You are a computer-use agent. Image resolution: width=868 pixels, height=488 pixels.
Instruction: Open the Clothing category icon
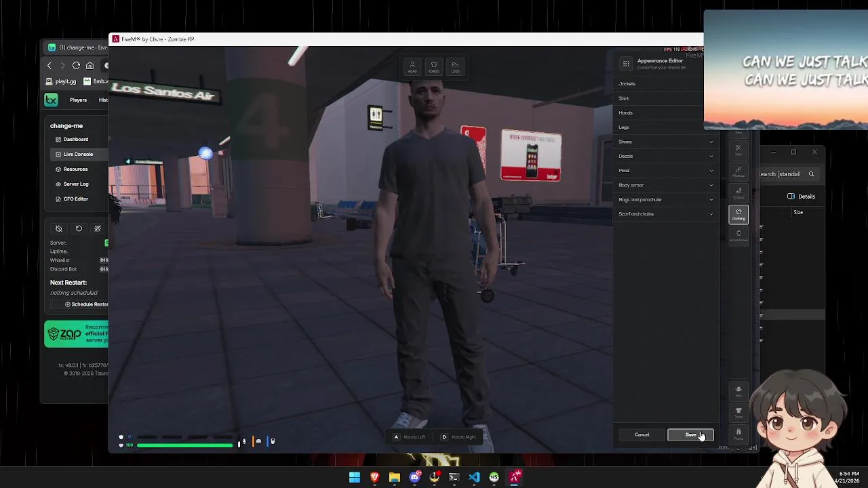coord(738,214)
